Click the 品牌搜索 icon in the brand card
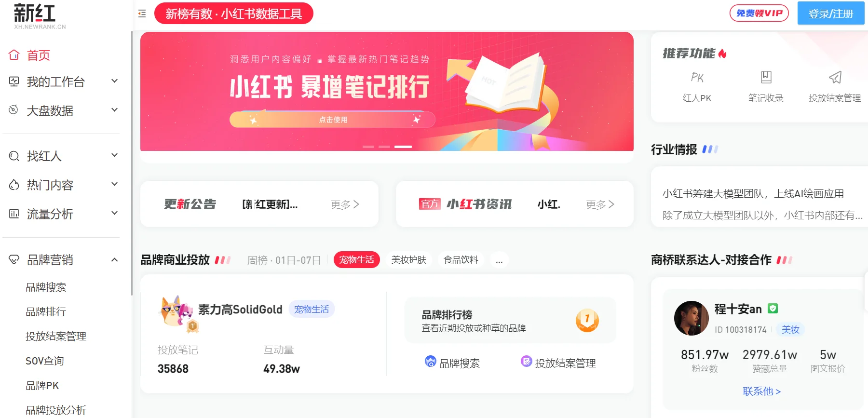Screen dimensions: 868x418 (430, 361)
